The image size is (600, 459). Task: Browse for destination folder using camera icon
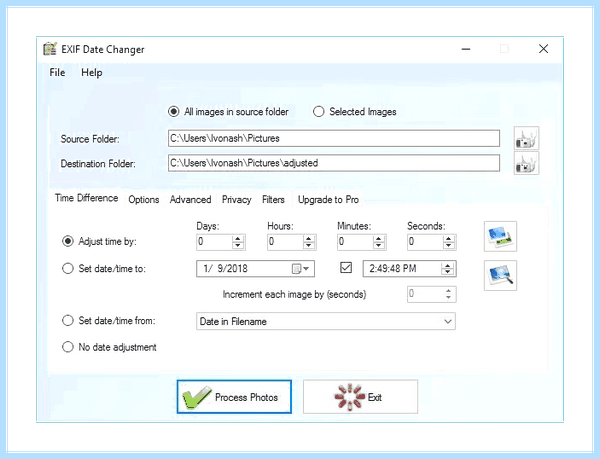coord(526,163)
